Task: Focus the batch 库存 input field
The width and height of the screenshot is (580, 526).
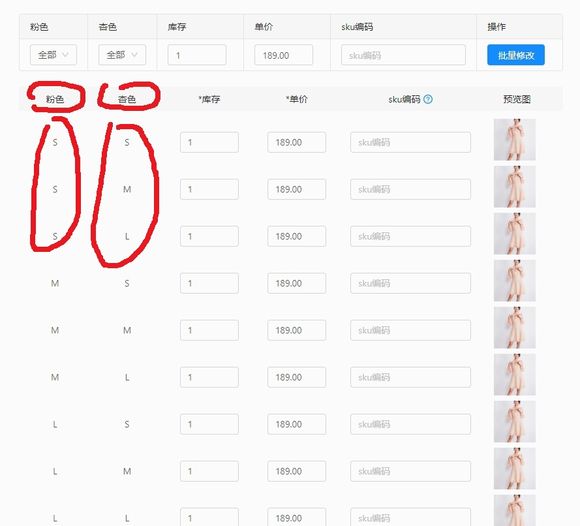Action: pos(197,55)
